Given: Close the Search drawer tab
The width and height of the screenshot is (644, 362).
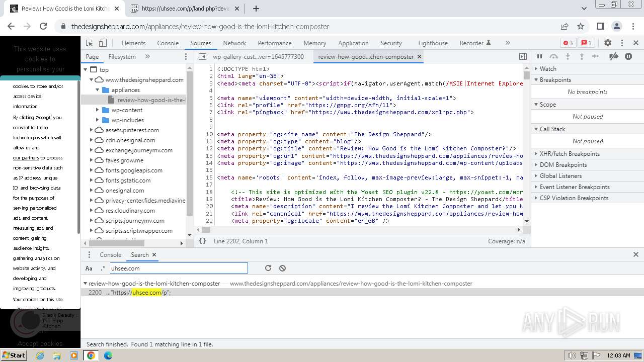Looking at the screenshot, I should coord(154,255).
